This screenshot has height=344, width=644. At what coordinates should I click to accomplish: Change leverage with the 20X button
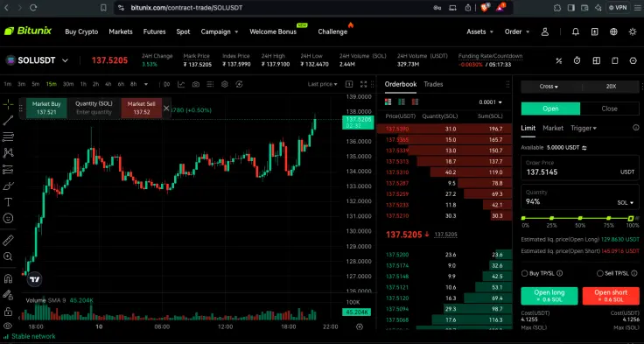(x=611, y=87)
